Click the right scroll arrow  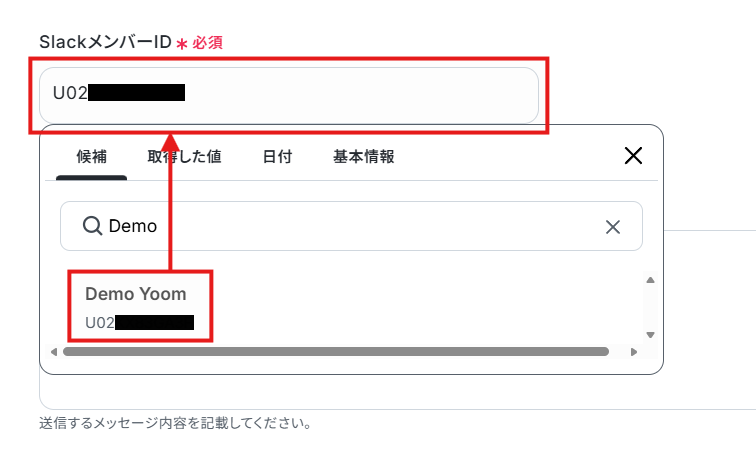click(x=634, y=352)
